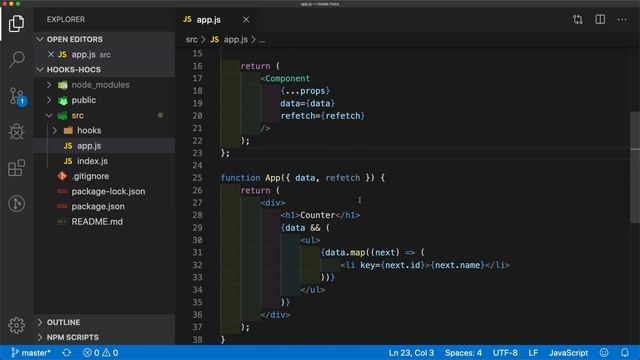Change indentation via Spaces: 4
Screen dimensions: 640x360
click(x=463, y=353)
